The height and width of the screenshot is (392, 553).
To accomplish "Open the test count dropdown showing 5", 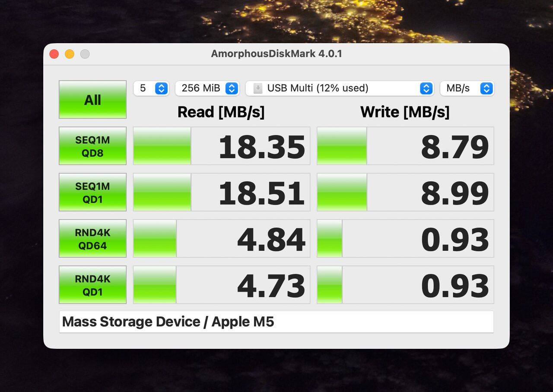I will click(x=151, y=89).
